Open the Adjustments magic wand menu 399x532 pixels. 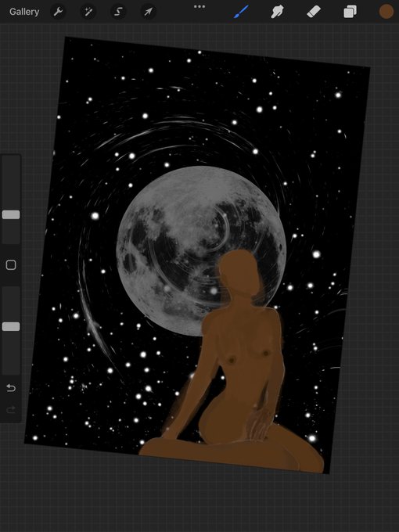click(88, 12)
